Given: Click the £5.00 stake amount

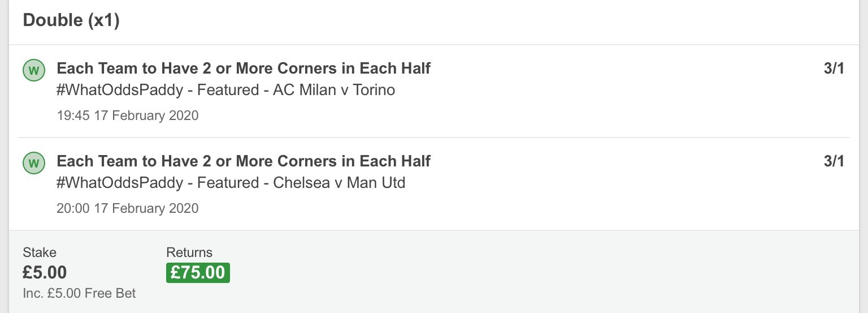Looking at the screenshot, I should pos(45,272).
